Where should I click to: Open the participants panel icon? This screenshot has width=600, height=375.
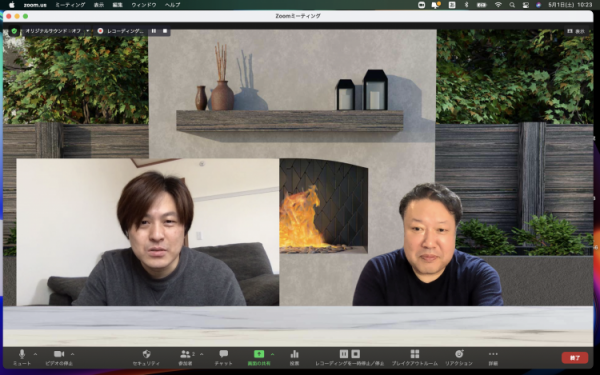click(x=185, y=354)
